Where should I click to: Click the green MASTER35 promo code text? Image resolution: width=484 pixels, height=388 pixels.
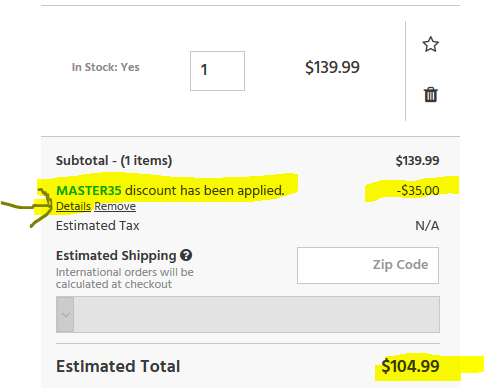pyautogui.click(x=89, y=190)
